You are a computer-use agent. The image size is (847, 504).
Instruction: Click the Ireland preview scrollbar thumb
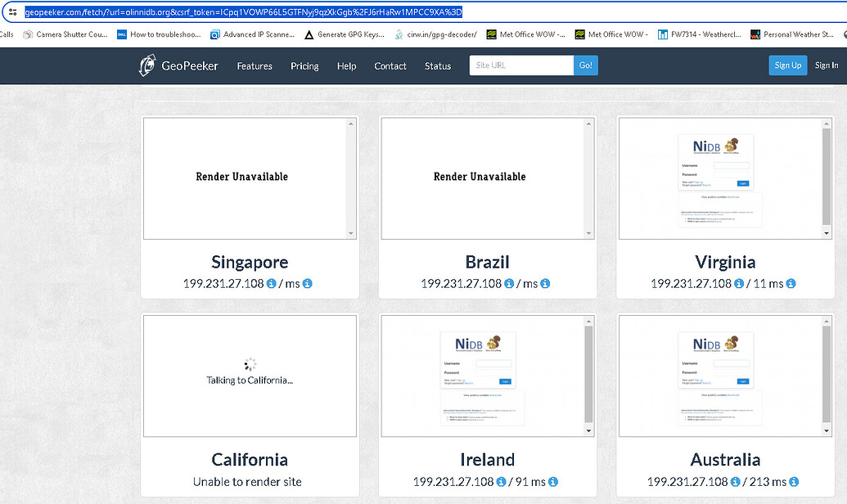(x=588, y=374)
